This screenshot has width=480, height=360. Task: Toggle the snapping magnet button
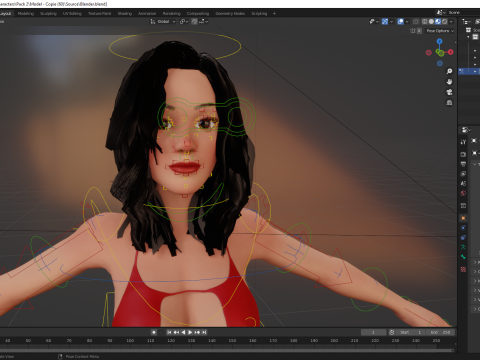pos(194,21)
